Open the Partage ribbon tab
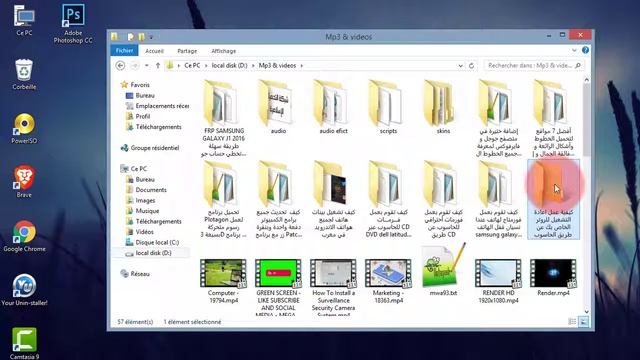This screenshot has height=360, width=640. tap(187, 51)
